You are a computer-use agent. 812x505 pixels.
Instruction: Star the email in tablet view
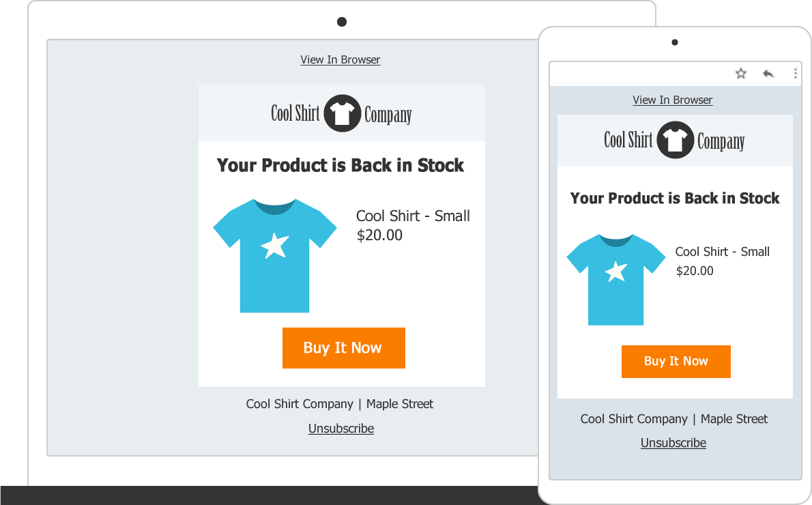click(741, 74)
